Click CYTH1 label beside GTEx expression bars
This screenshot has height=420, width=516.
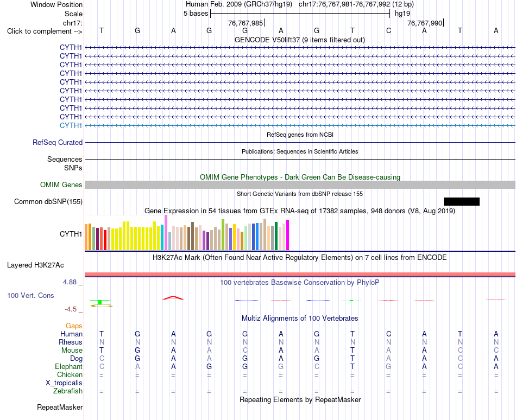coord(71,234)
